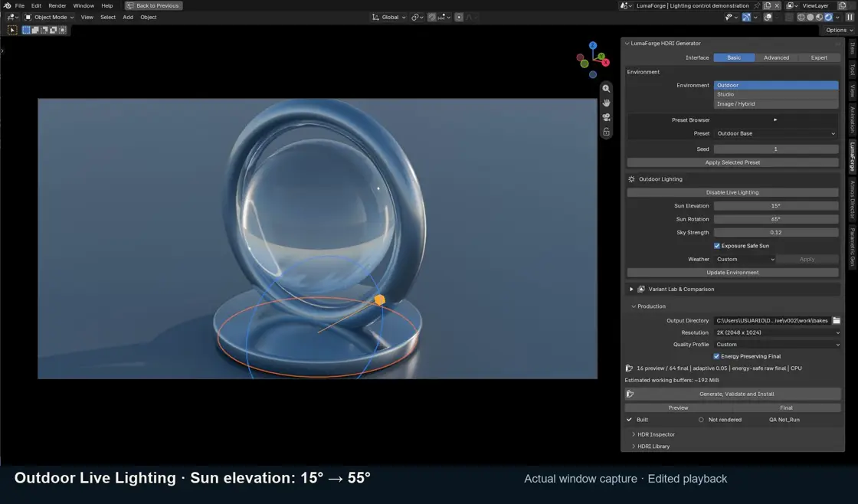
Task: Open the Weather dropdown set to Custom
Action: pyautogui.click(x=745, y=260)
